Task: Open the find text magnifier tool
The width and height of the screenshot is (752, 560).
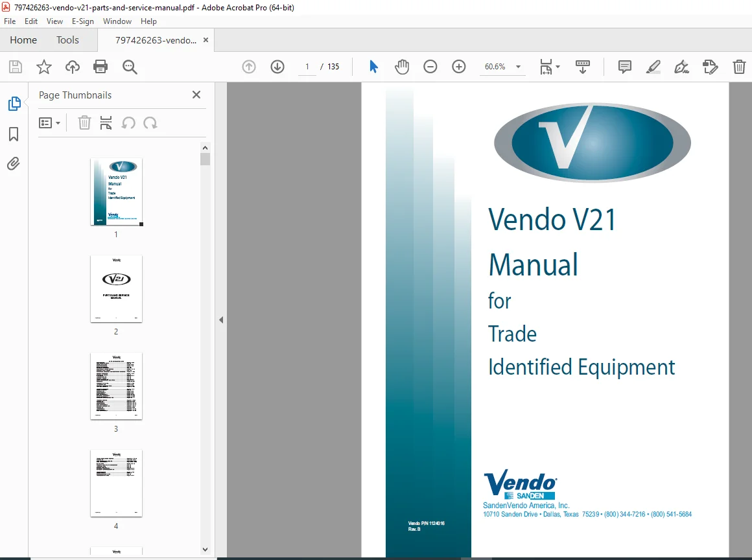Action: tap(130, 67)
